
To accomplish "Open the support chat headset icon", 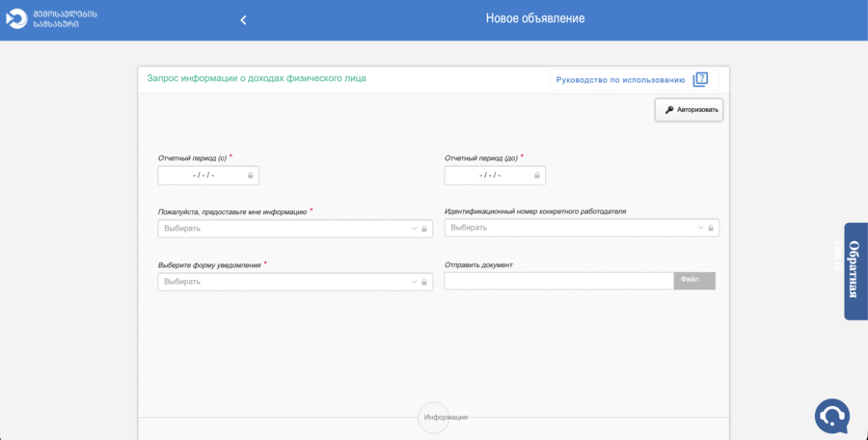I will [831, 416].
